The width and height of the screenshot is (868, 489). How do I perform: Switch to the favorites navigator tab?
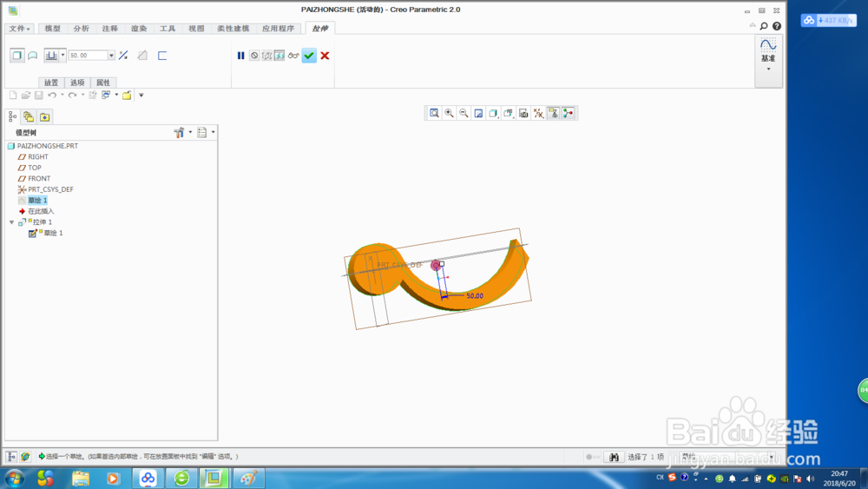(x=45, y=117)
